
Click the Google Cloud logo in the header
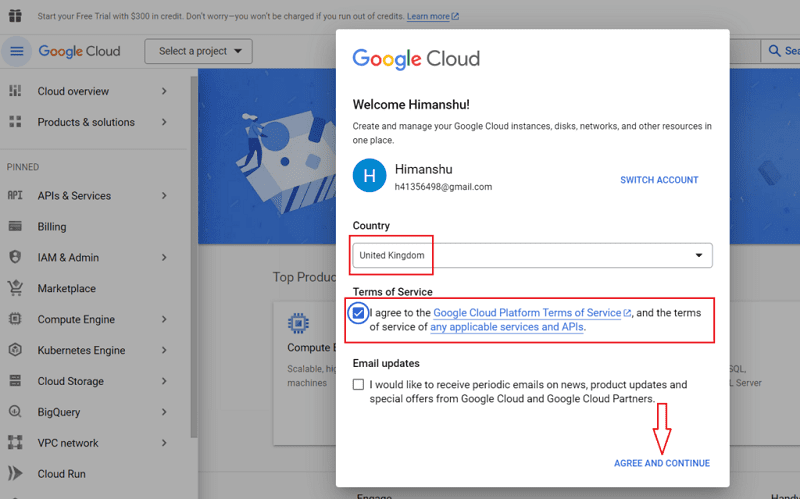click(x=80, y=51)
